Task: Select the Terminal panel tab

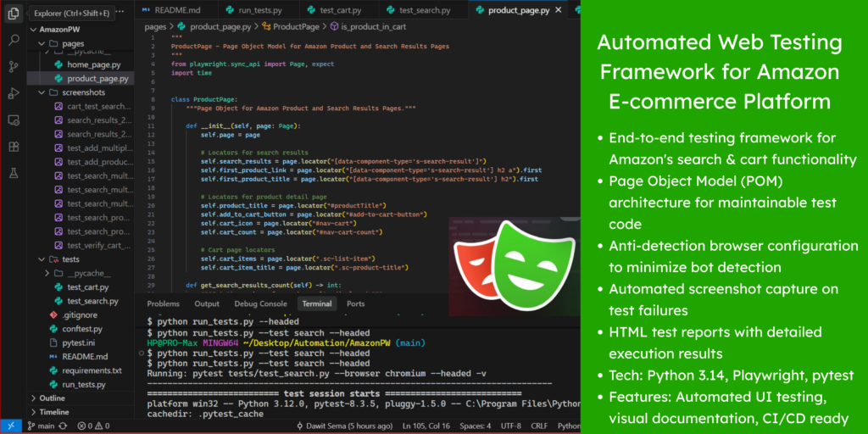Action: pos(317,303)
